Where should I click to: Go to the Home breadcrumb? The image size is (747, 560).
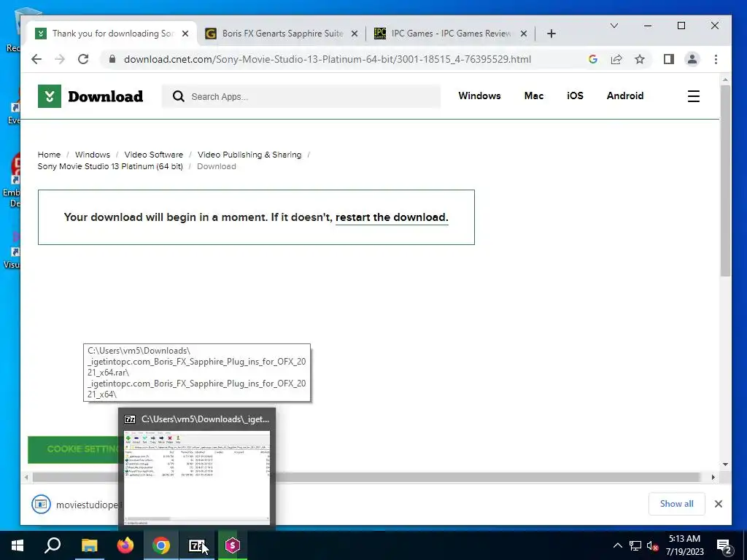pos(49,155)
